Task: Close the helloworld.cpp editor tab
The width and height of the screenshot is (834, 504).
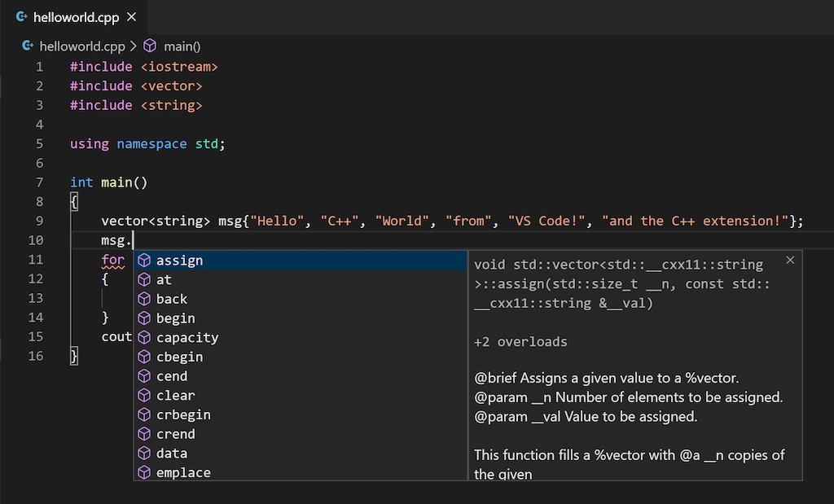Action: pos(132,17)
